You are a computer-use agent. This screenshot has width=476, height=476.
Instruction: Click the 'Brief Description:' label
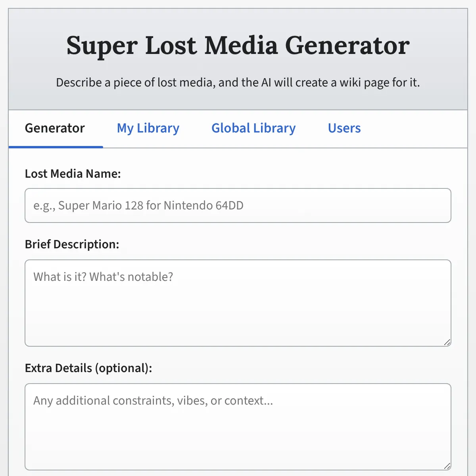coord(72,244)
